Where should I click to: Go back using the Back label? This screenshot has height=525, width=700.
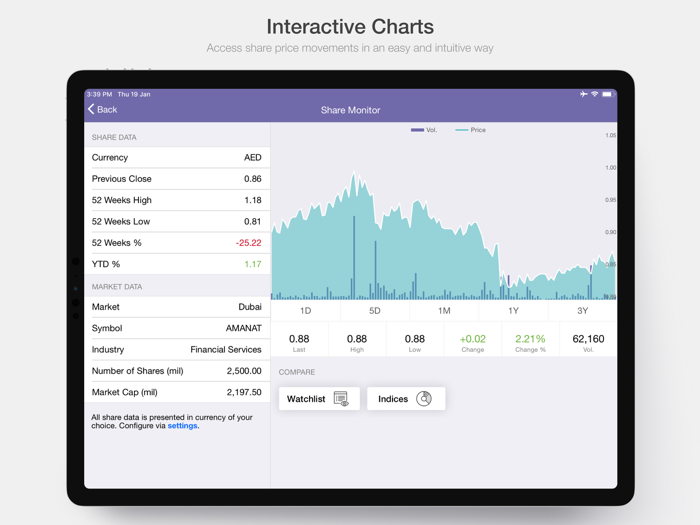pos(107,109)
